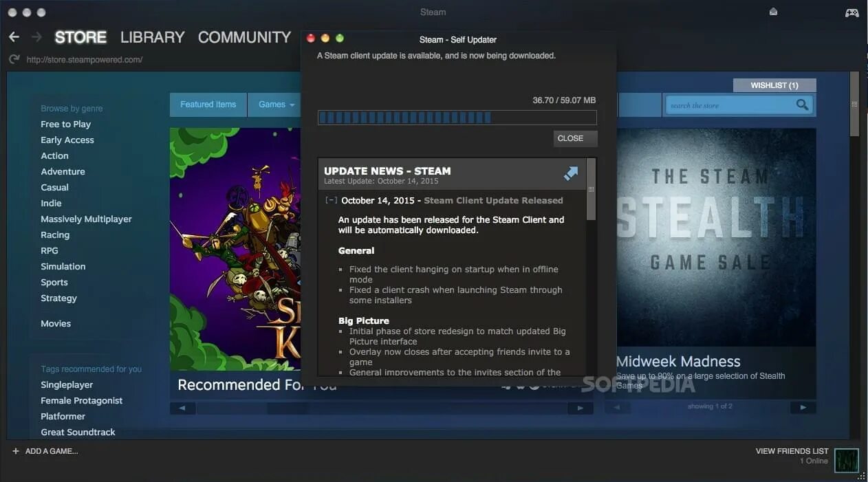
Task: Browse the Simulation genre
Action: click(63, 267)
